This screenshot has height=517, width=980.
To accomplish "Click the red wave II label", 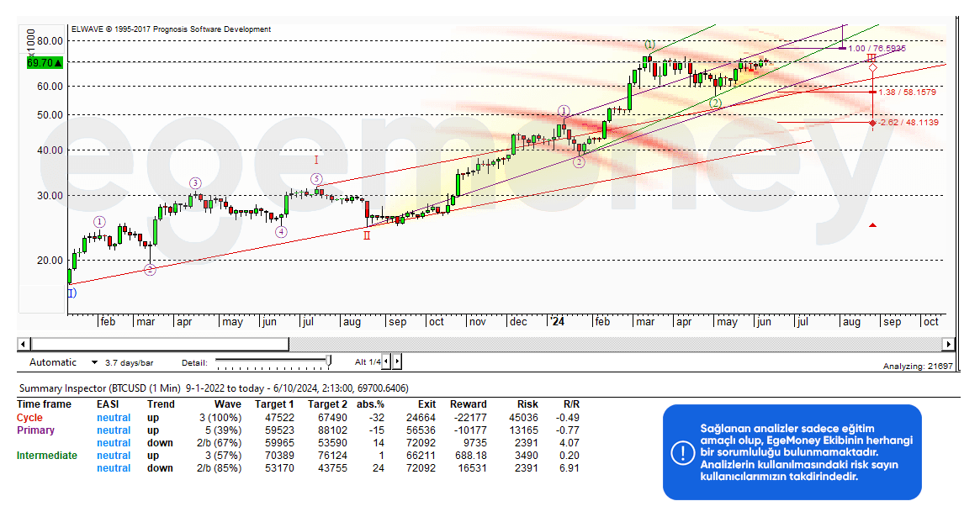I will tap(367, 235).
